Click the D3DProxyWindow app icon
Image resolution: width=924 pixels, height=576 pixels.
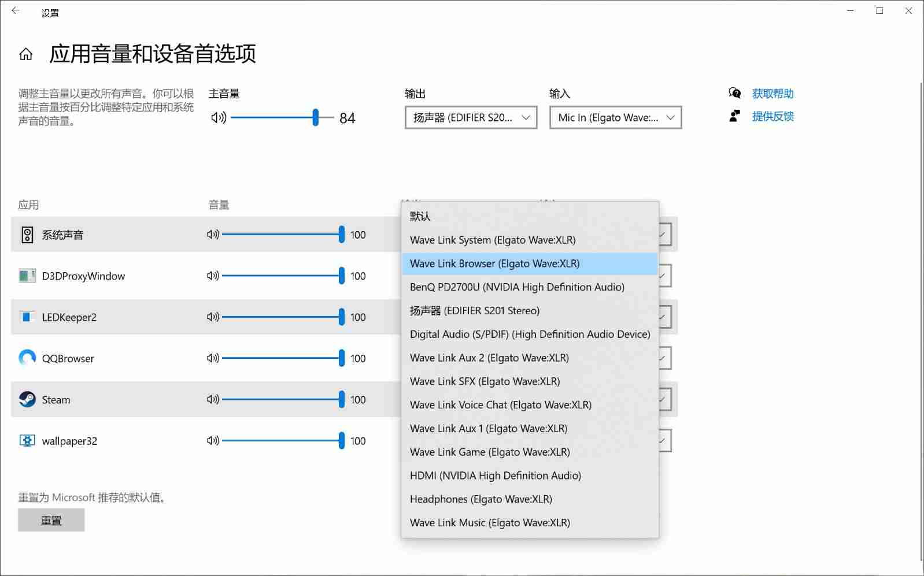27,276
